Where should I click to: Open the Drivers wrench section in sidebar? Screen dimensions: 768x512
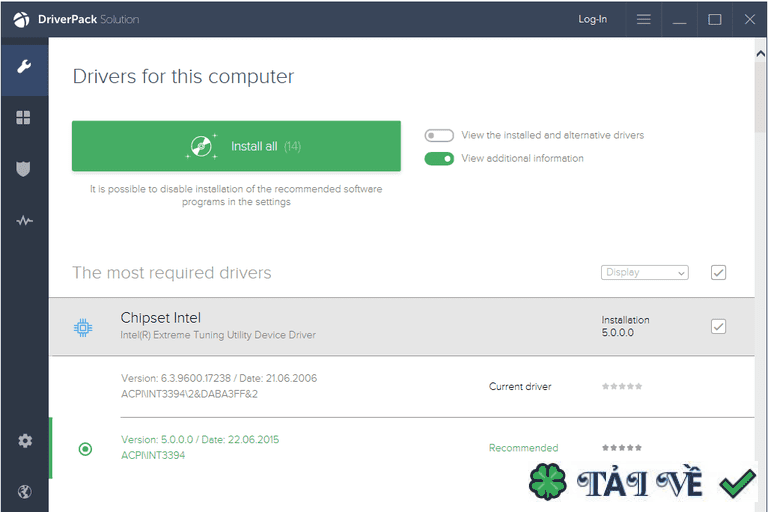[24, 66]
